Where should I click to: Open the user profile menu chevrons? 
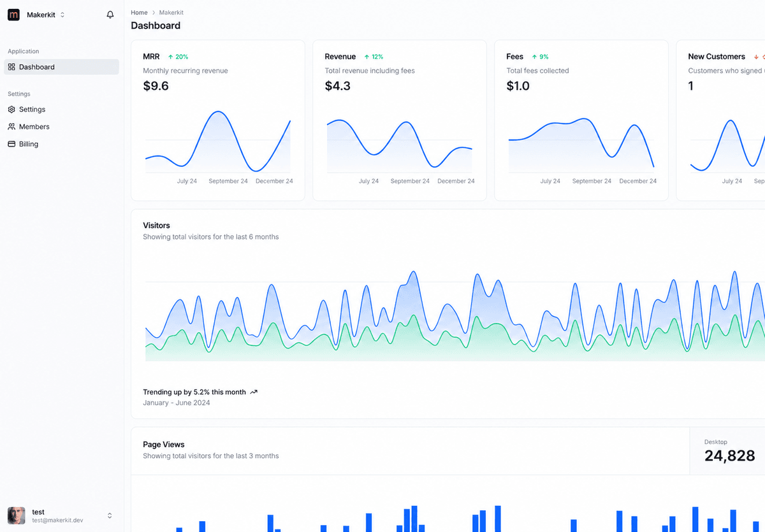pos(110,515)
